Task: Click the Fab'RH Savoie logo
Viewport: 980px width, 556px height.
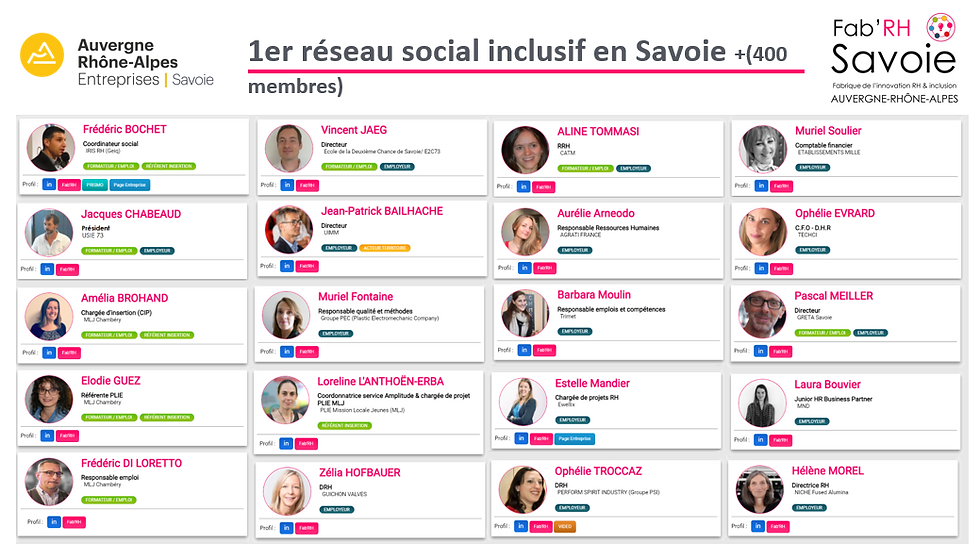Action: tap(894, 58)
